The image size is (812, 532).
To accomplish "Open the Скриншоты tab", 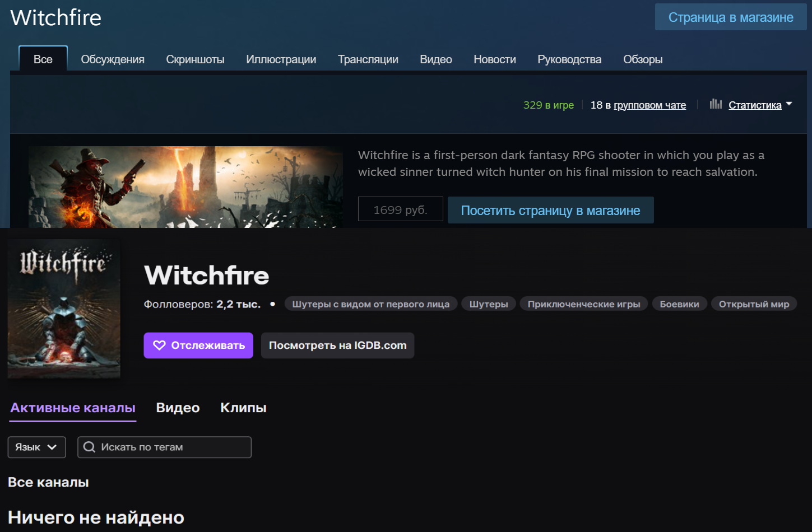I will pyautogui.click(x=195, y=59).
